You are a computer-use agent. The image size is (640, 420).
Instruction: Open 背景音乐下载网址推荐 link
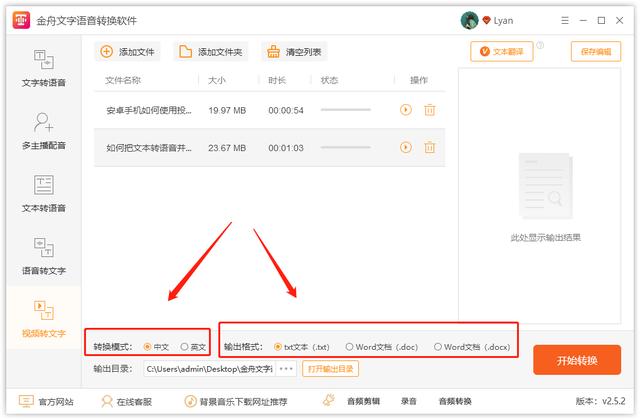(236, 402)
